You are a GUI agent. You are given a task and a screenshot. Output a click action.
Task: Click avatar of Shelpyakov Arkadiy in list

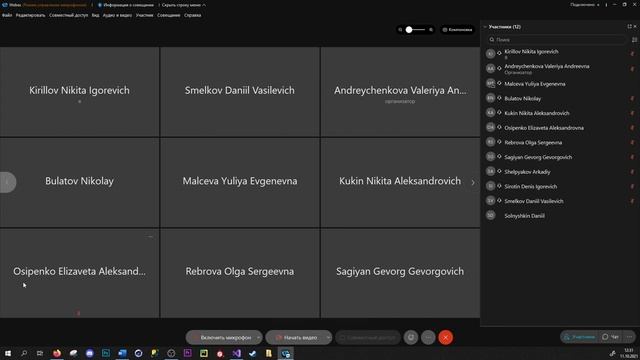coord(491,171)
